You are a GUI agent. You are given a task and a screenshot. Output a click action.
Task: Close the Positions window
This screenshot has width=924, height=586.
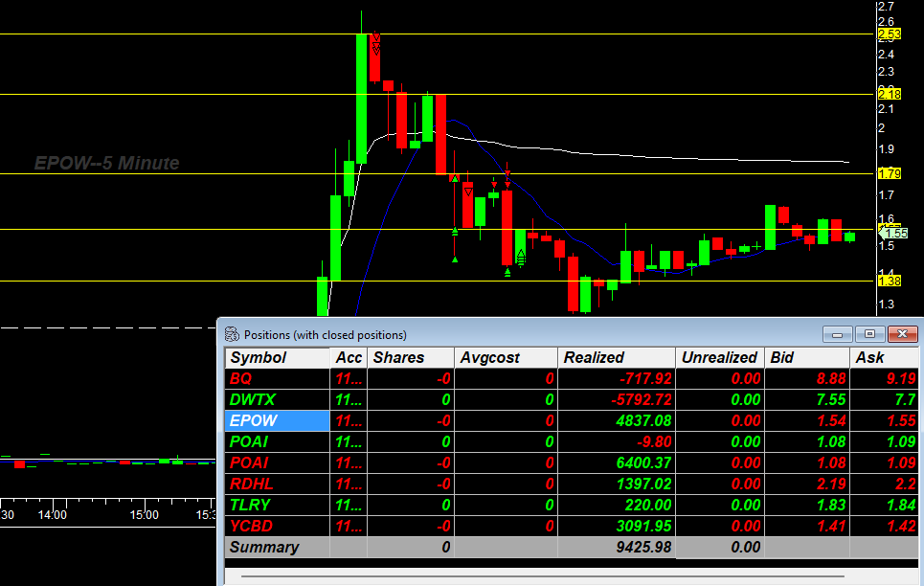click(x=902, y=334)
